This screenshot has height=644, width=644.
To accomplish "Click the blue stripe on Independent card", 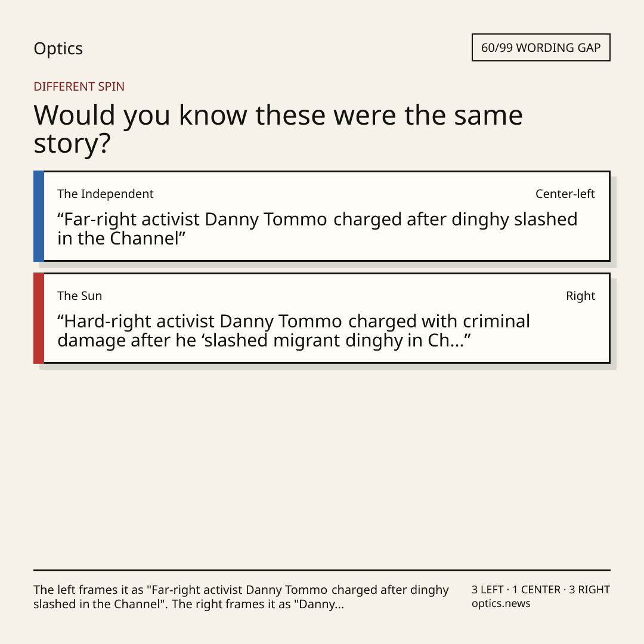I will (x=39, y=216).
